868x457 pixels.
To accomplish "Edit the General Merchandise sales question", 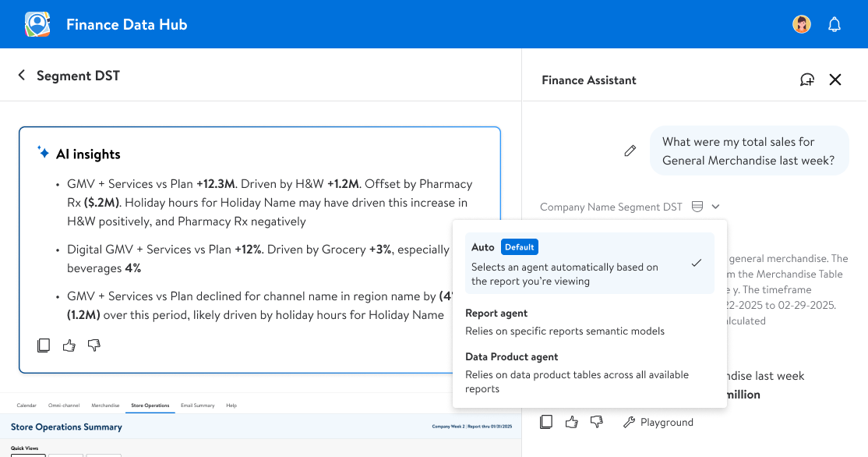I will click(x=630, y=151).
